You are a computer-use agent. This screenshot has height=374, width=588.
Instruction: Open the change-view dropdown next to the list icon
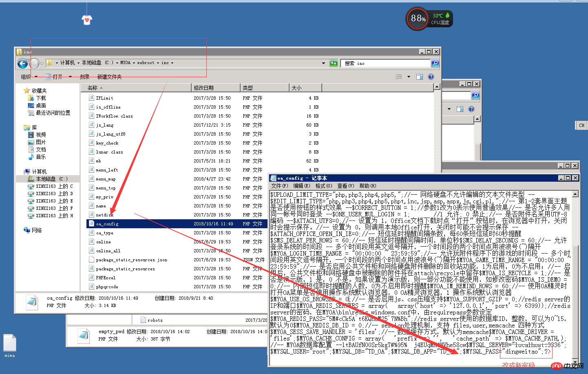pyautogui.click(x=409, y=76)
